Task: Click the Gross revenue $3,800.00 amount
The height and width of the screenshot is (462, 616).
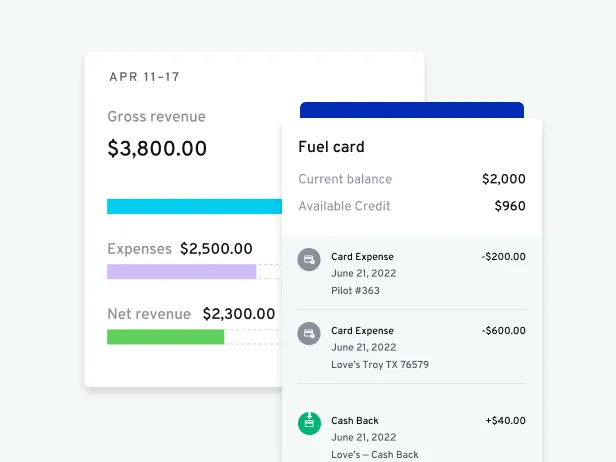Action: 157,149
